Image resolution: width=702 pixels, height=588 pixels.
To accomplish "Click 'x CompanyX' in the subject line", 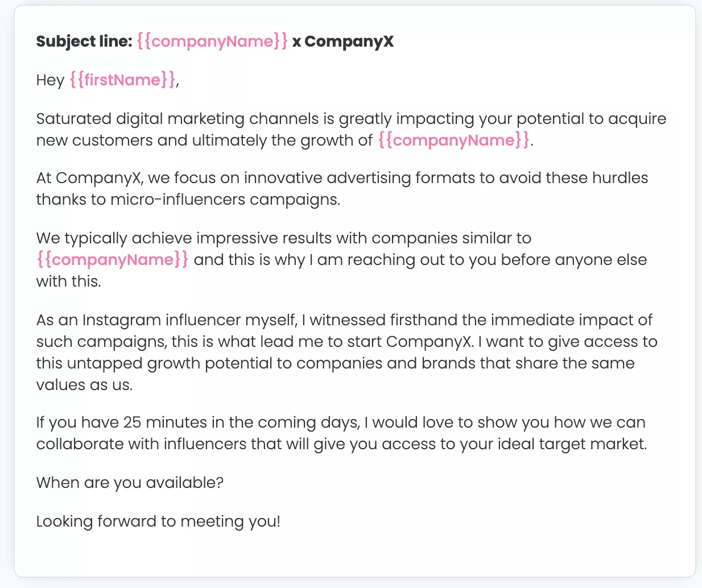I will [343, 42].
